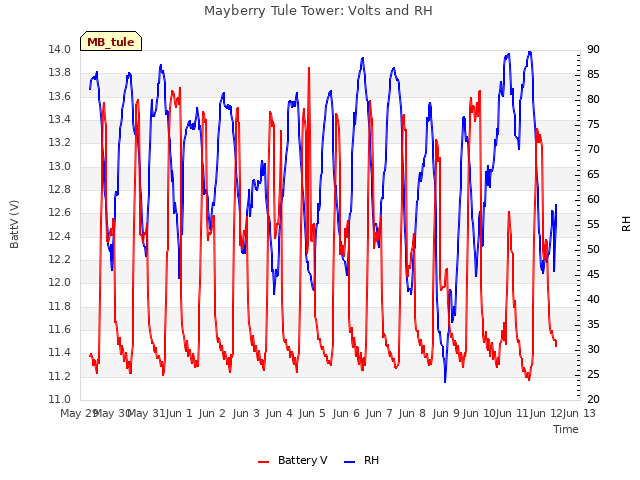This screenshot has width=640, height=480.
Task: Click the 35 right axis tick label
Action: tap(593, 324)
